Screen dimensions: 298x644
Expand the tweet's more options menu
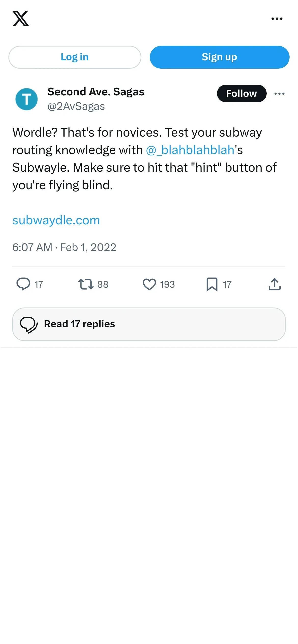click(279, 94)
